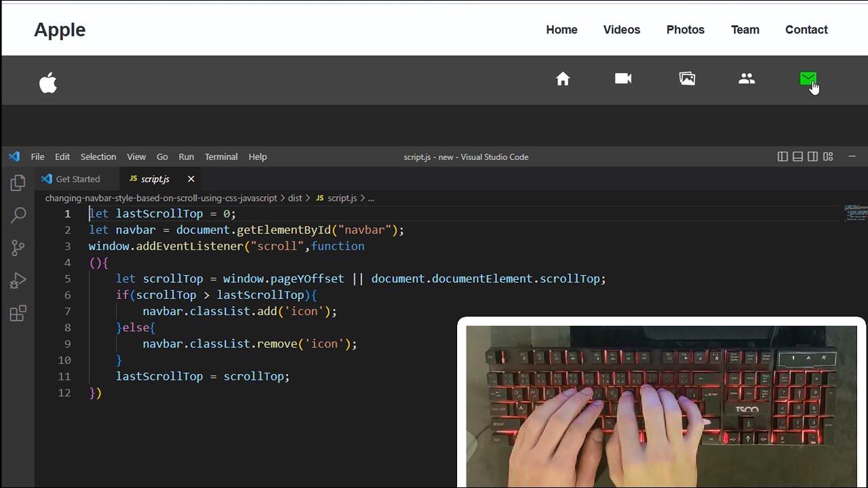The height and width of the screenshot is (488, 868).
Task: Click "lastScrollTop = 0;" on line 1
Action: pyautogui.click(x=176, y=213)
